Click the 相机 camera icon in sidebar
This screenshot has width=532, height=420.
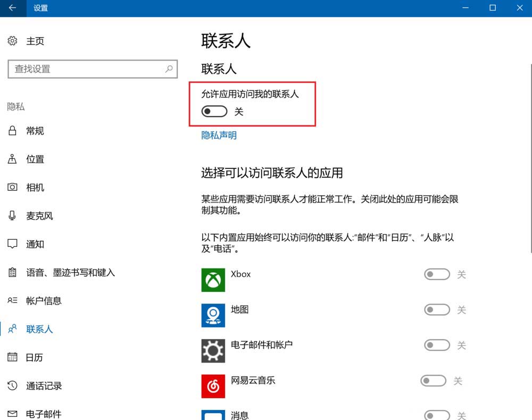coord(12,188)
